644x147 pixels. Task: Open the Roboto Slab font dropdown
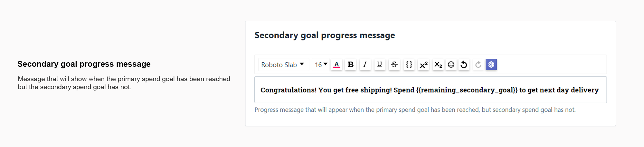coord(283,65)
